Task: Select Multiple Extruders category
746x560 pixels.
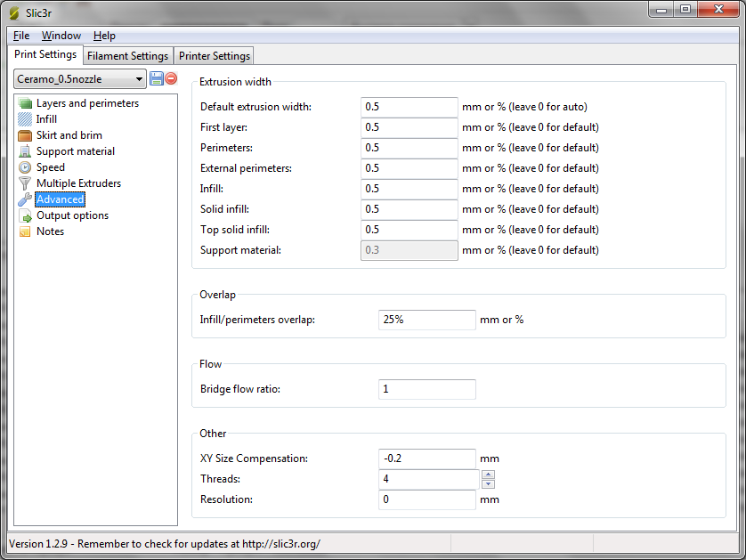Action: click(79, 183)
